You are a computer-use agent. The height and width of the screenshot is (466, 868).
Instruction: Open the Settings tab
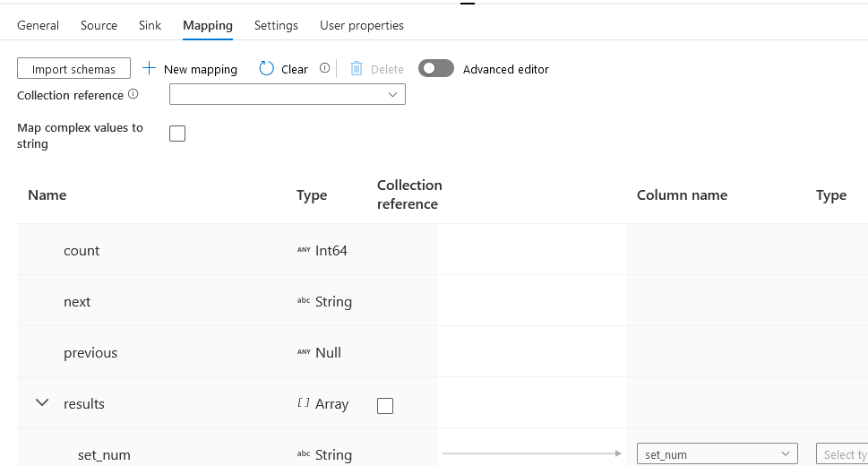(276, 25)
